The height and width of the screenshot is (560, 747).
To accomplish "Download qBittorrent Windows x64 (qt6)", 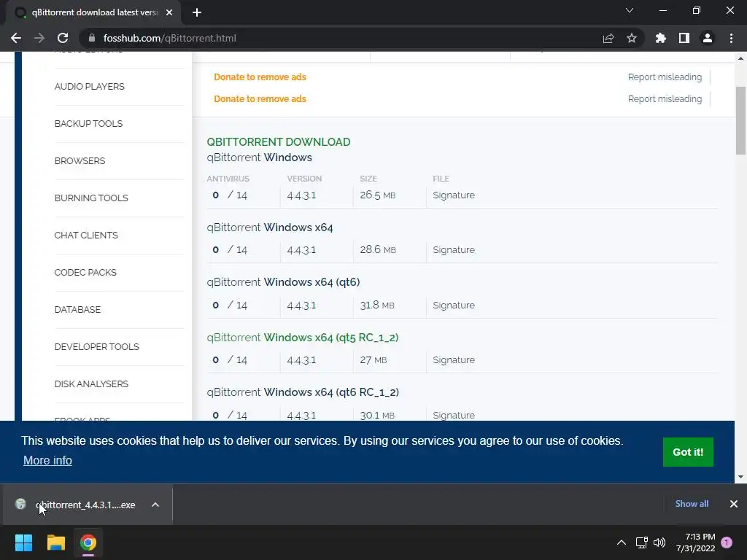I will pyautogui.click(x=284, y=282).
